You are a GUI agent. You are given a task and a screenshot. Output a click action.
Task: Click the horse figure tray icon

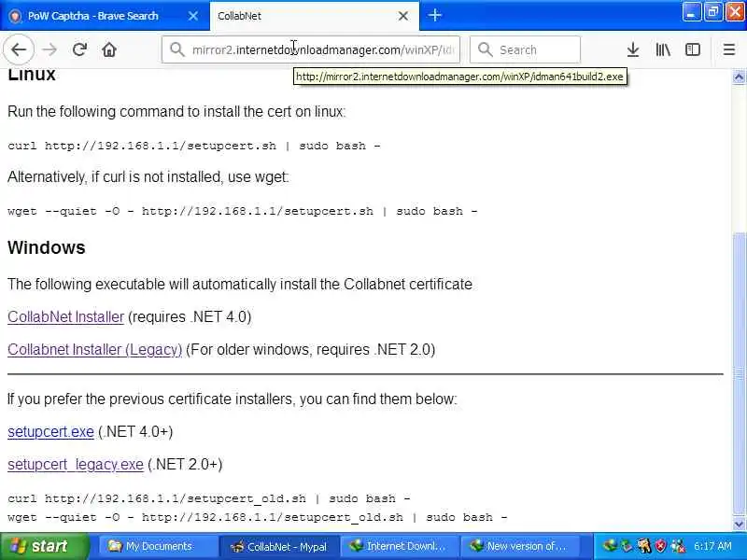point(643,546)
